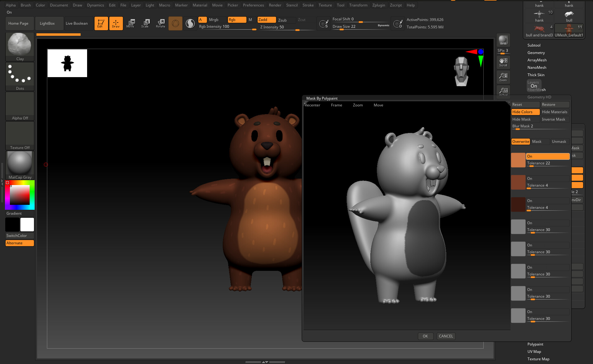Select the Edit mode icon

101,23
